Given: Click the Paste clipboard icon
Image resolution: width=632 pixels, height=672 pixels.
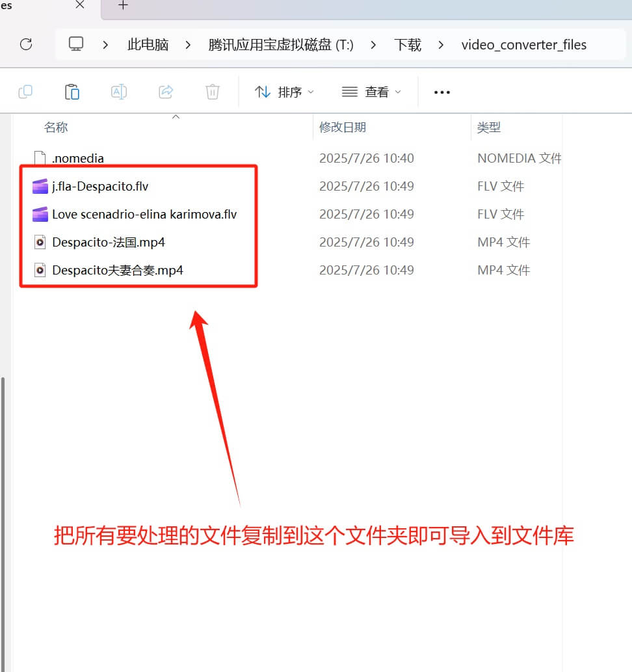Looking at the screenshot, I should point(72,92).
